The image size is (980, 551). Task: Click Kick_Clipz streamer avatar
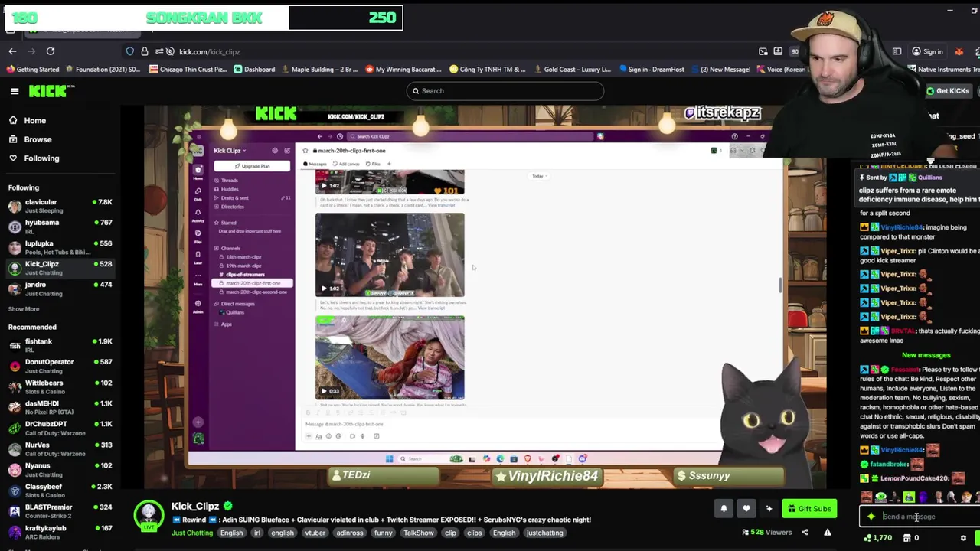149,516
